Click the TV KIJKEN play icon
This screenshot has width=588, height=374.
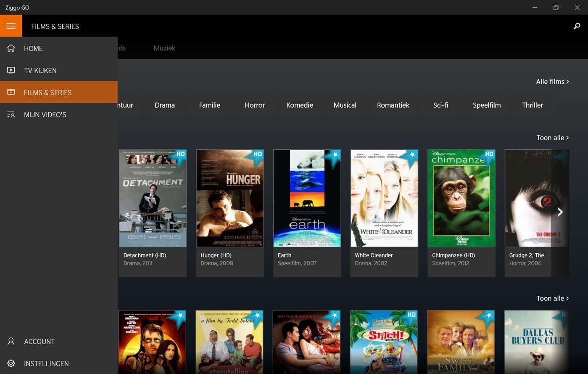pyautogui.click(x=11, y=70)
